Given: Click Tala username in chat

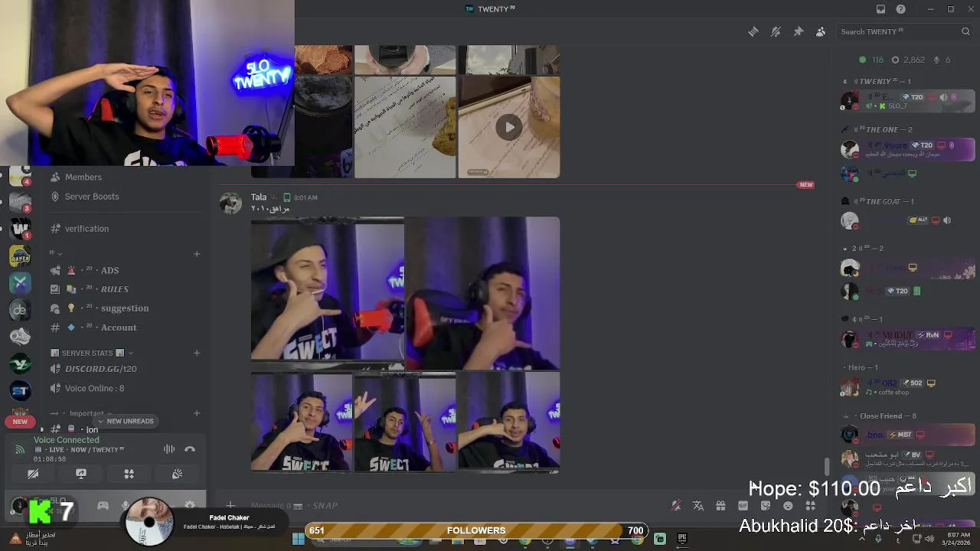Looking at the screenshot, I should [x=259, y=197].
